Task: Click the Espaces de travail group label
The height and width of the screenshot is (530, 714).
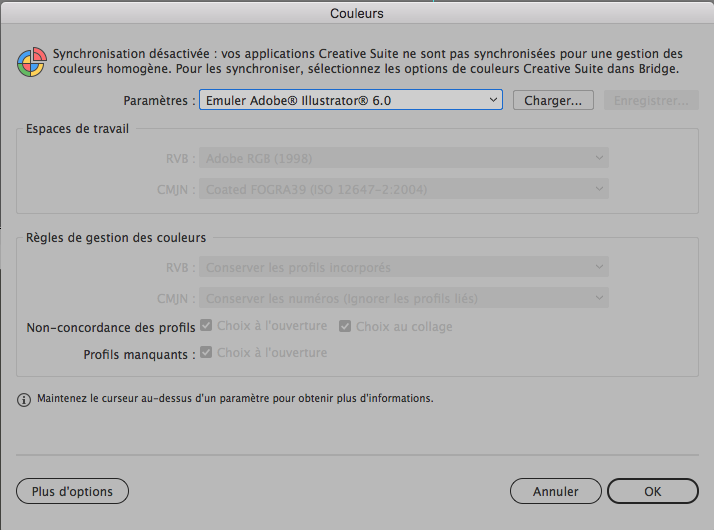Action: (x=77, y=129)
